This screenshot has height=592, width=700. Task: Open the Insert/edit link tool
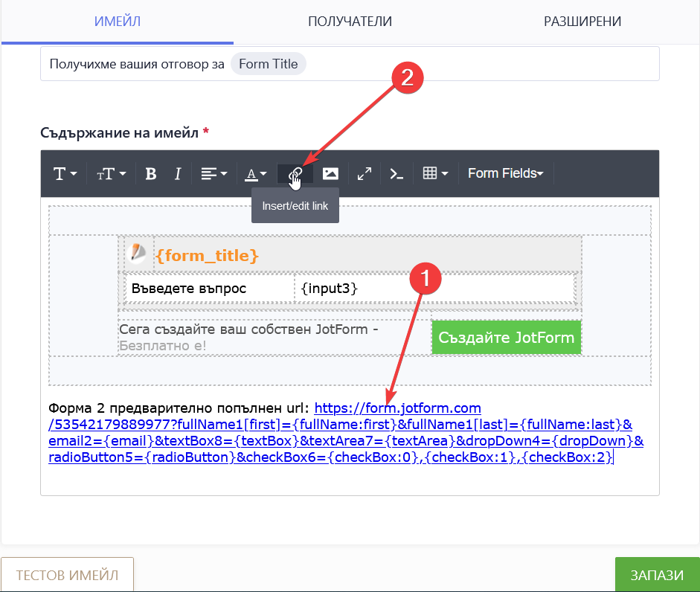[x=295, y=173]
